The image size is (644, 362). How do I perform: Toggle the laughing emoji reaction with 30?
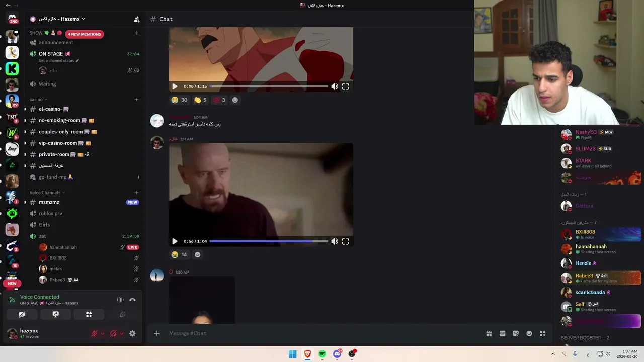[179, 100]
